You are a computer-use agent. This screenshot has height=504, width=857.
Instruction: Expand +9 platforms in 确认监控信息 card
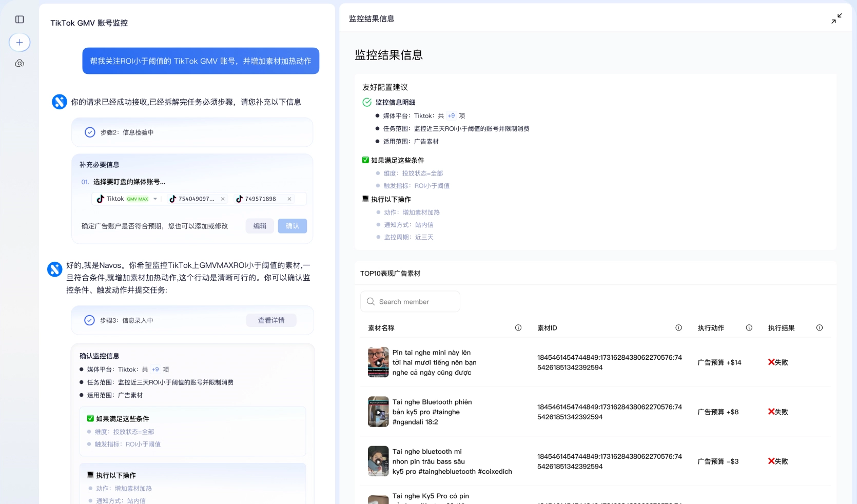click(155, 370)
